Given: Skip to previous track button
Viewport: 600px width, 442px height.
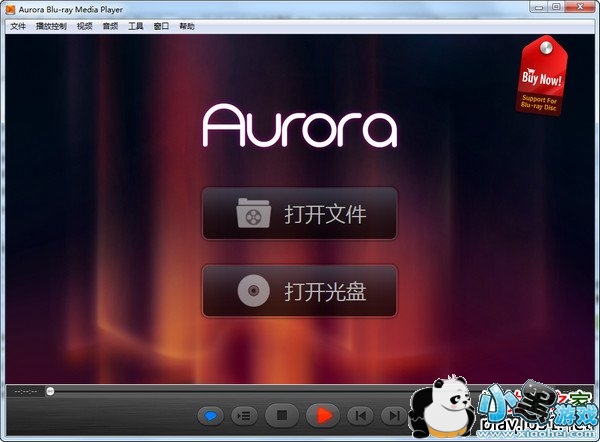Looking at the screenshot, I should (x=360, y=415).
